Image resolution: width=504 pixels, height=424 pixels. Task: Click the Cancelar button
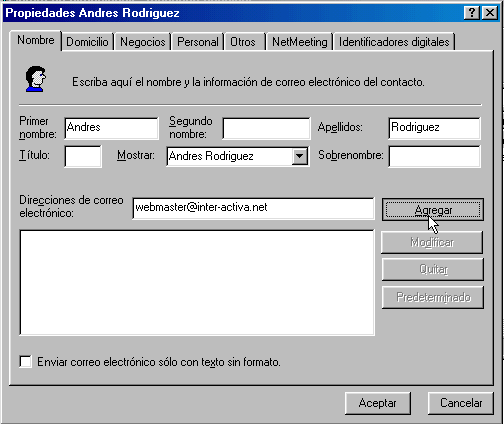tap(461, 403)
